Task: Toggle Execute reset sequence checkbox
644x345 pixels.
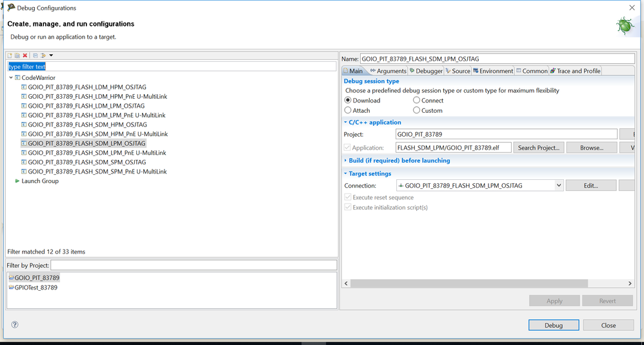Action: coord(348,197)
